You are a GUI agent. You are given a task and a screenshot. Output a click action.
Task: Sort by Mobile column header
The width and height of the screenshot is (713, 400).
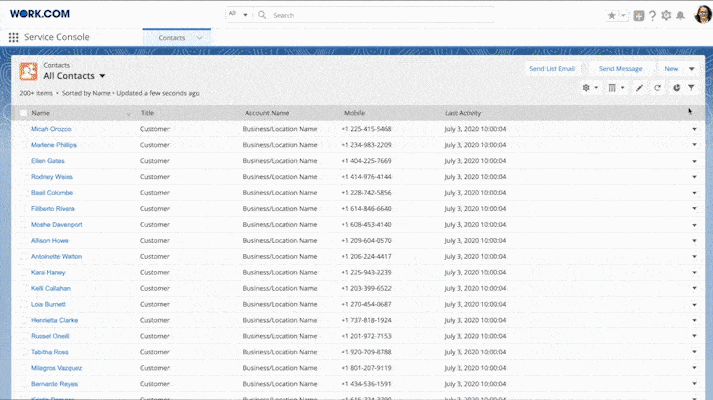click(354, 113)
